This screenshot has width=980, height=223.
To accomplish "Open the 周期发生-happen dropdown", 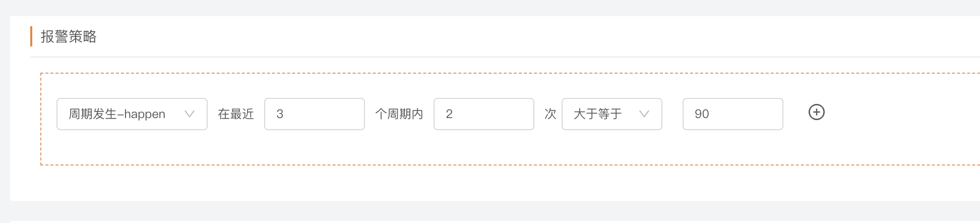I will pyautogui.click(x=132, y=114).
